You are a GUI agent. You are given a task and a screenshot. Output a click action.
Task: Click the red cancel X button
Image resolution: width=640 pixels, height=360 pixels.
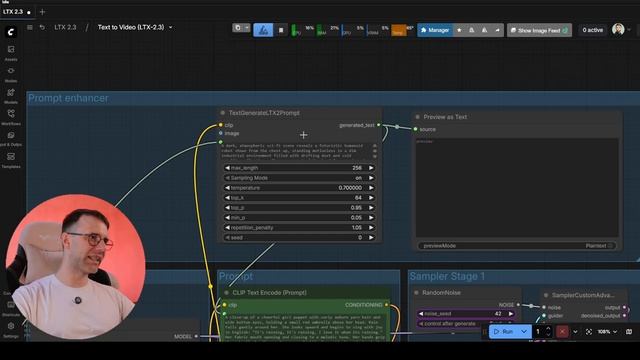click(x=562, y=331)
